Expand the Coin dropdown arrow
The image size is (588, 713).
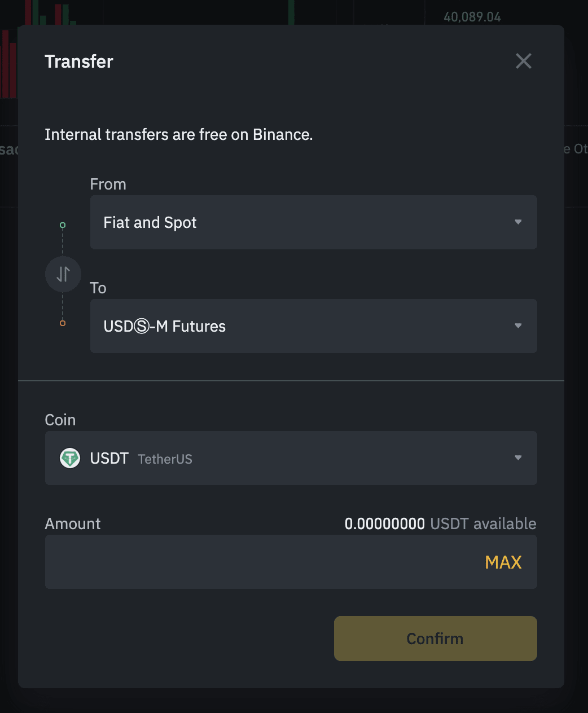518,458
